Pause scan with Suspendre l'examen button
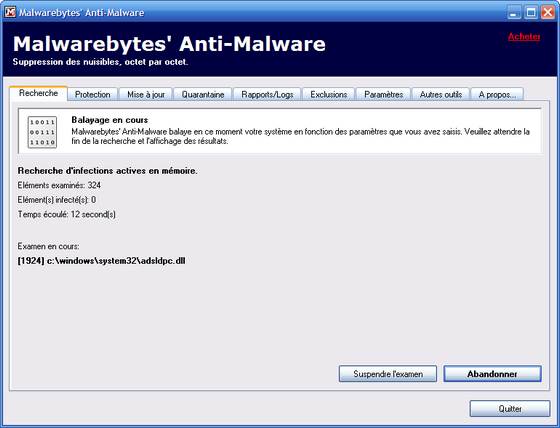The width and height of the screenshot is (560, 428). coord(388,374)
